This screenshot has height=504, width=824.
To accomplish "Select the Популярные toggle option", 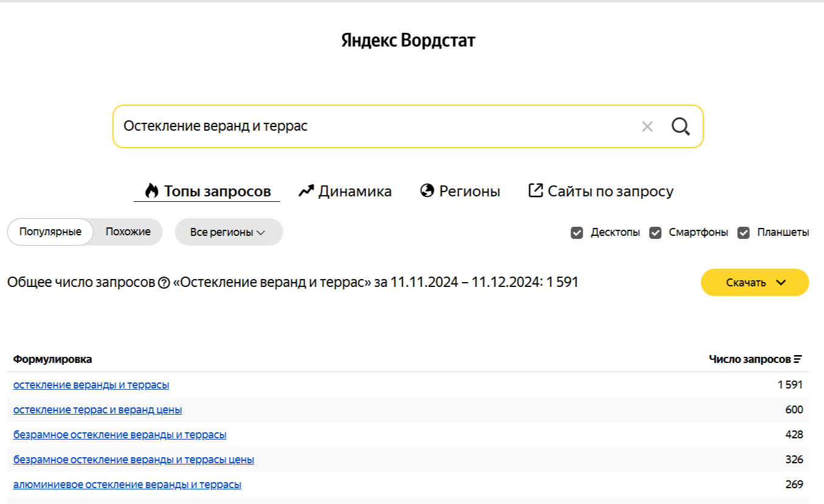I will (x=50, y=232).
